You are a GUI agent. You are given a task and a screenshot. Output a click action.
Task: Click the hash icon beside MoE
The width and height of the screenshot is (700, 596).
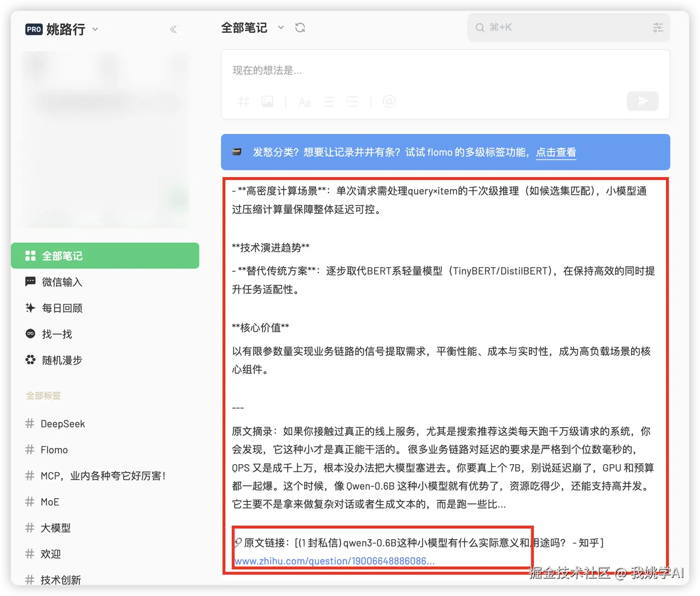coord(30,502)
